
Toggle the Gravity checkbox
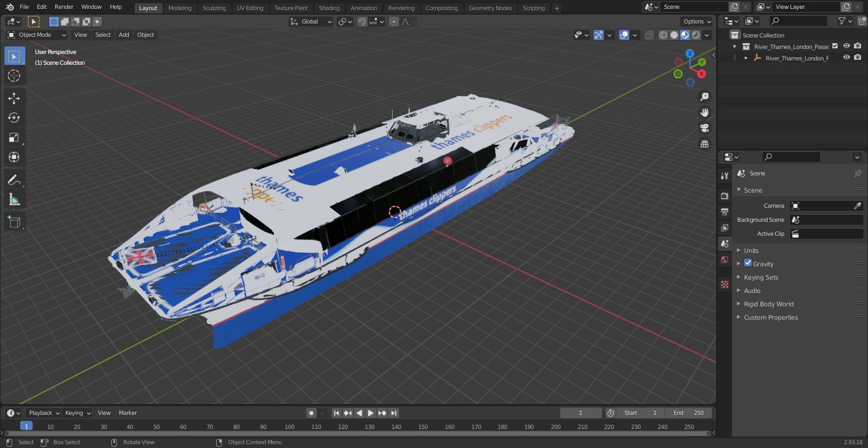point(748,263)
